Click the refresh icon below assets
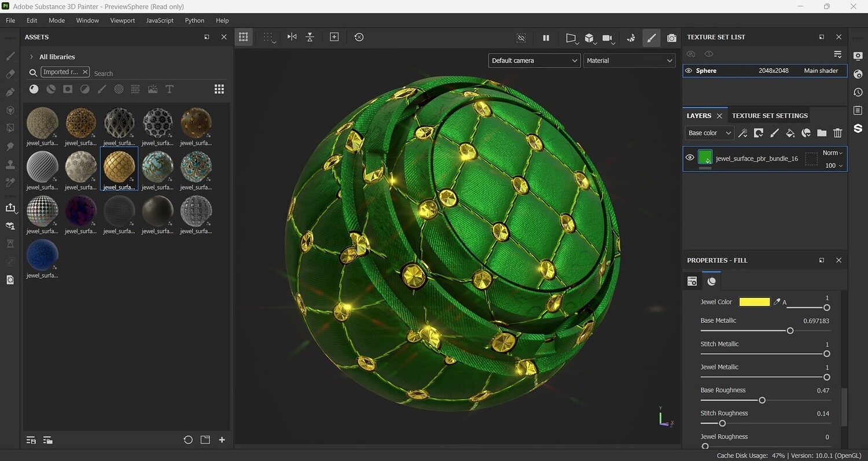The width and height of the screenshot is (868, 461). [x=188, y=440]
